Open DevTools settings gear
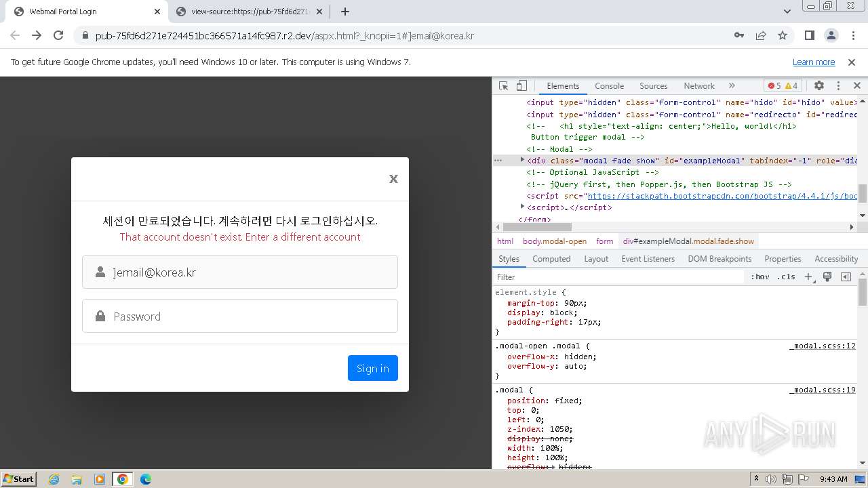868x488 pixels. coord(819,86)
